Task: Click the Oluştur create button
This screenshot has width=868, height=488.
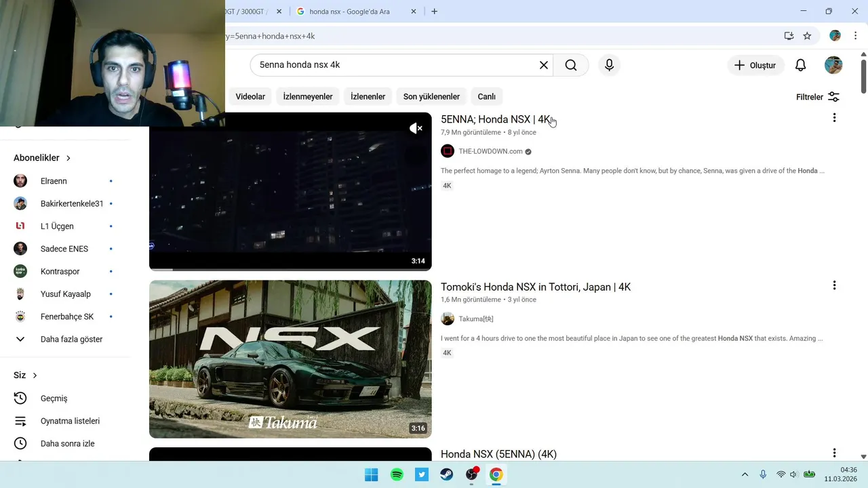Action: tap(755, 65)
